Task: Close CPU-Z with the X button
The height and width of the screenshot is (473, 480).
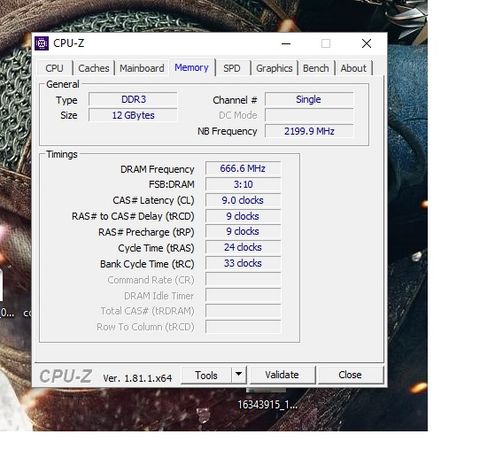Action: [x=366, y=44]
